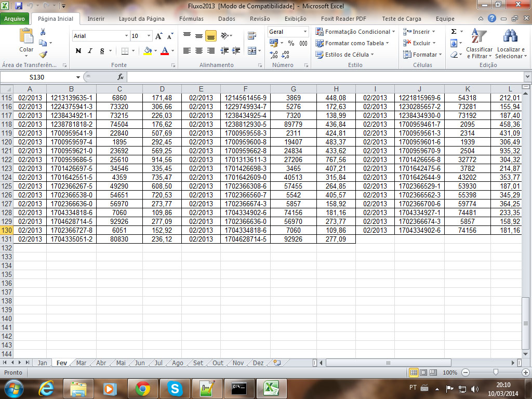Click the percent style icon

(291, 43)
